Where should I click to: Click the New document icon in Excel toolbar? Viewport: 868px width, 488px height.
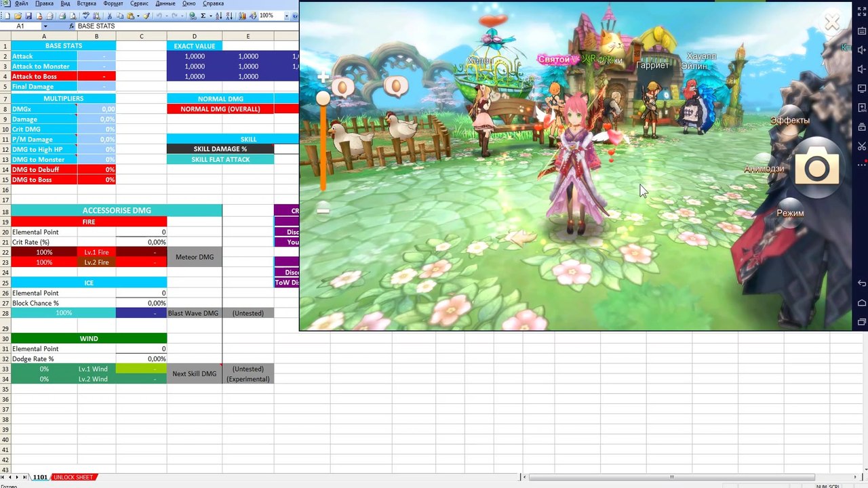(6, 16)
